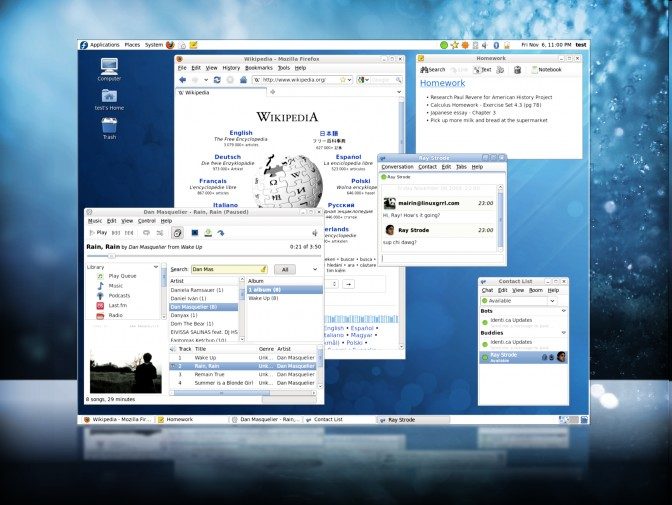Open the Computer desktop icon

coord(109,69)
